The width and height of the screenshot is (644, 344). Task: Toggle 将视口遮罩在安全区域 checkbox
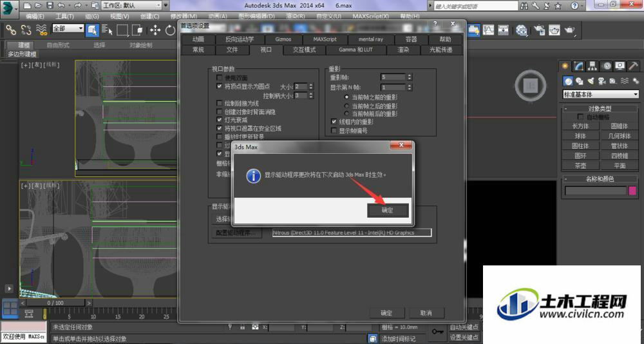click(x=220, y=128)
